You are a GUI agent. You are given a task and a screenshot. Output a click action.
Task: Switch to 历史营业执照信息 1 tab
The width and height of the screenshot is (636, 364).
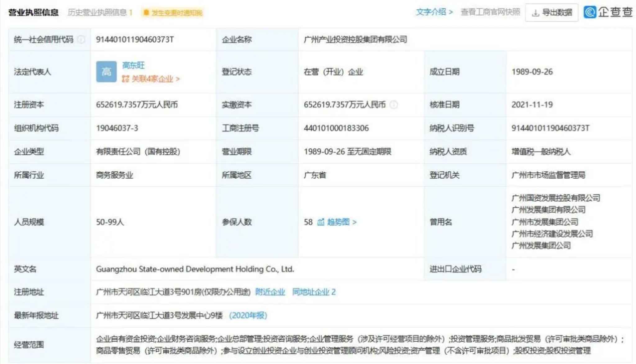pyautogui.click(x=100, y=12)
